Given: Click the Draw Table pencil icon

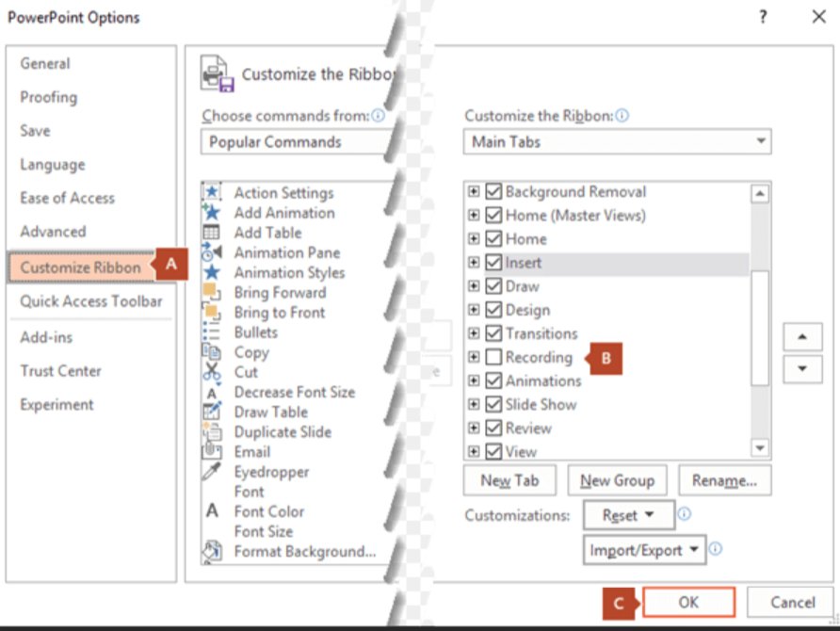Looking at the screenshot, I should click(212, 411).
